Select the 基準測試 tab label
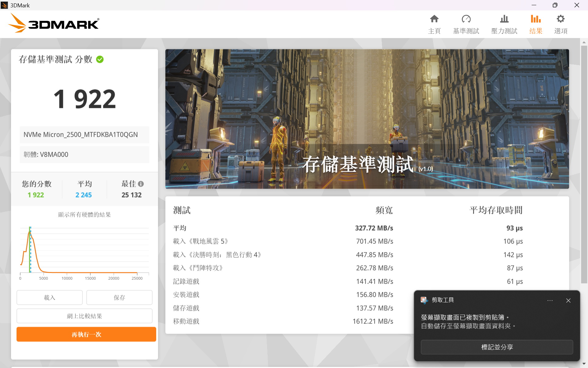Screen dimensions: 588x368 466,31
